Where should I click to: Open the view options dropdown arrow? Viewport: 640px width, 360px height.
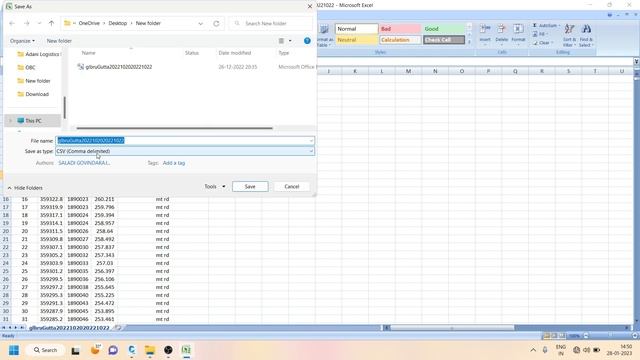[290, 41]
